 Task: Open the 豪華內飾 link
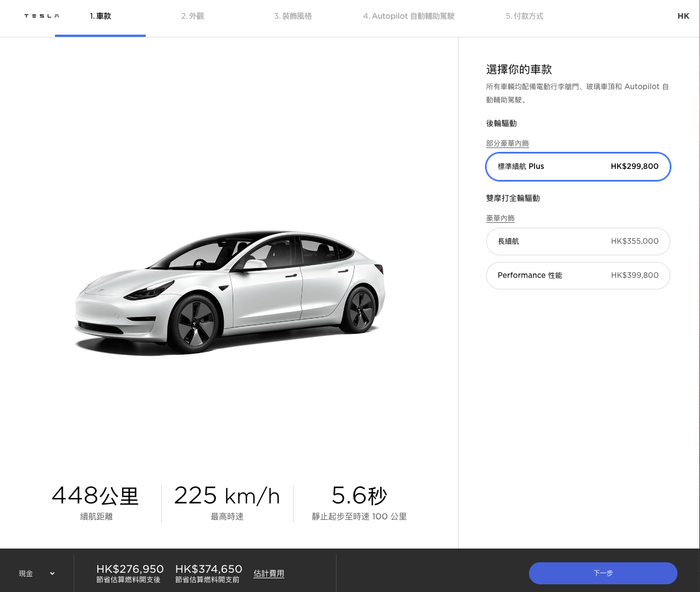tap(500, 218)
